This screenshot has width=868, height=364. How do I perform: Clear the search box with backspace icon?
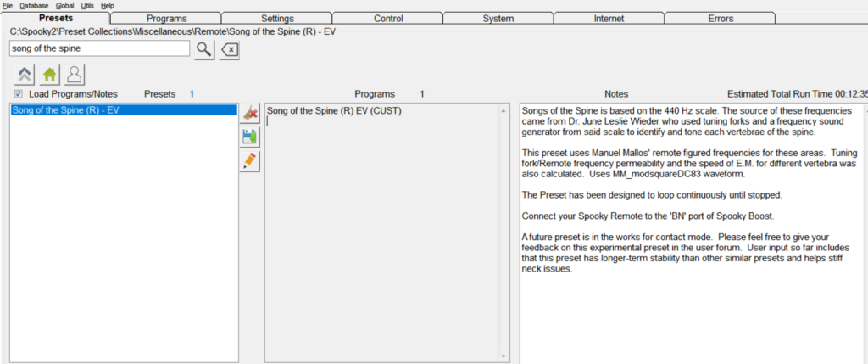pos(230,49)
